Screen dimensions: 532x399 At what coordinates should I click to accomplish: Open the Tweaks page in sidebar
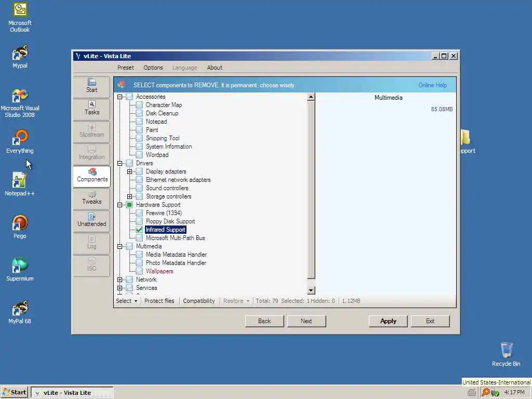tap(91, 198)
